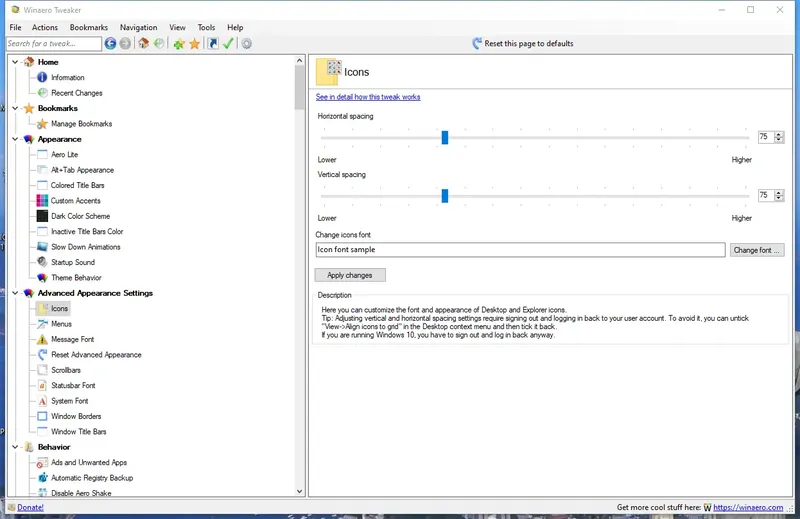The height and width of the screenshot is (519, 800).
Task: Click the Icon font sample text box
Action: 520,250
